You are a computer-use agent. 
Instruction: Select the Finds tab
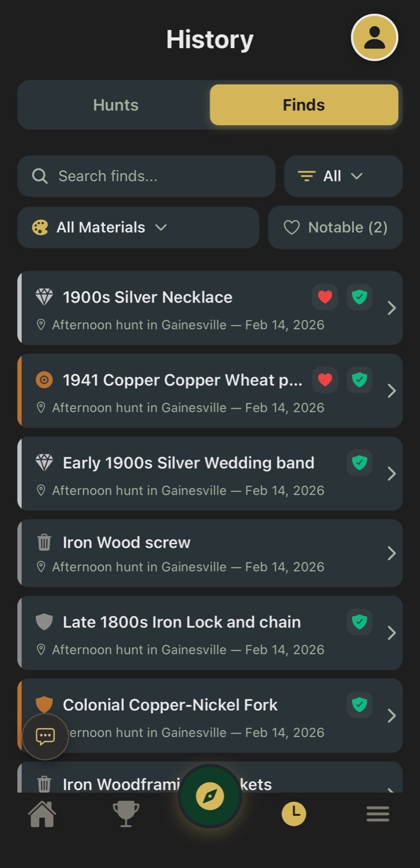(303, 105)
